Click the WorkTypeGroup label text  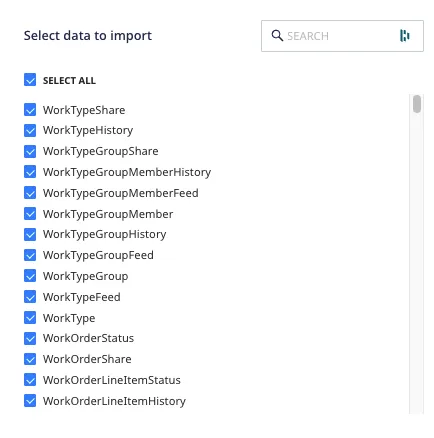pyautogui.click(x=86, y=277)
